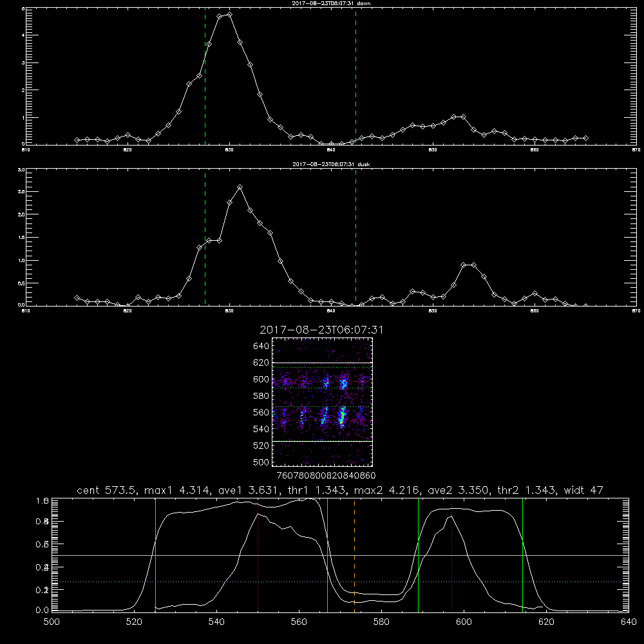Click the '640' label on bottom plot x-axis
Viewport: 644px width, 644px height.
[x=629, y=622]
